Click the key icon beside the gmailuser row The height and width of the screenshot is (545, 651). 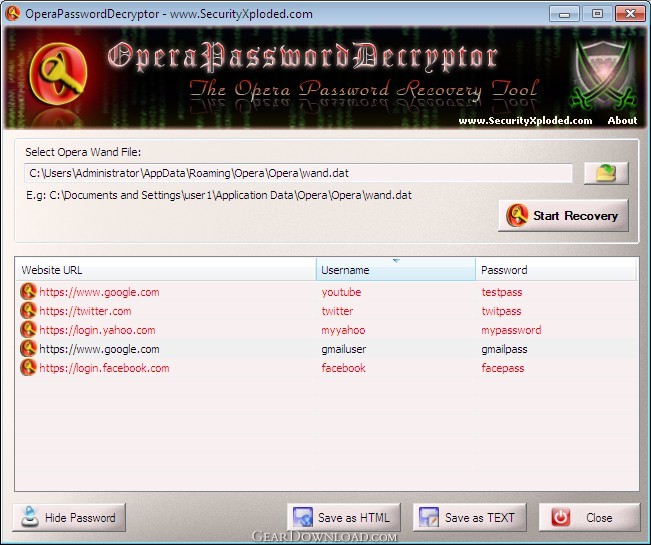(28, 349)
